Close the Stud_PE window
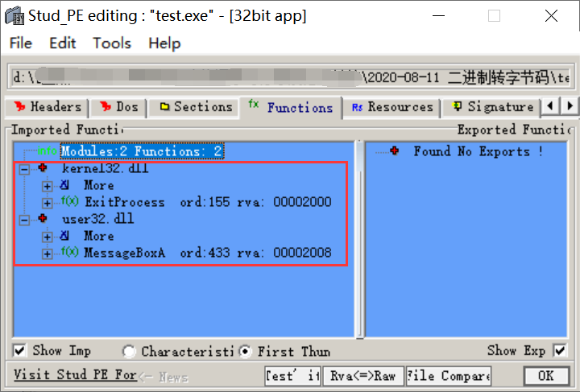Viewport: 580px width, 392px height. pos(551,16)
